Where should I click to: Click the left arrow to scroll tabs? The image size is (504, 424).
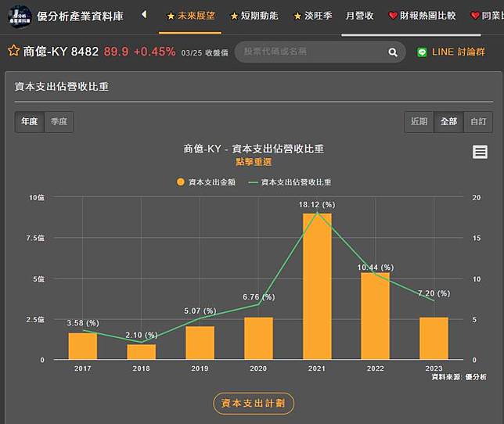(144, 14)
